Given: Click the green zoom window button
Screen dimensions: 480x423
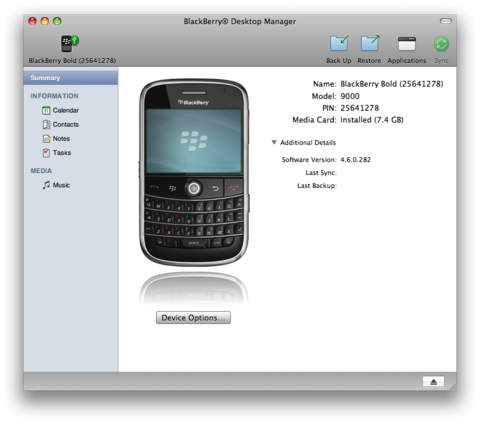Looking at the screenshot, I should pos(57,21).
